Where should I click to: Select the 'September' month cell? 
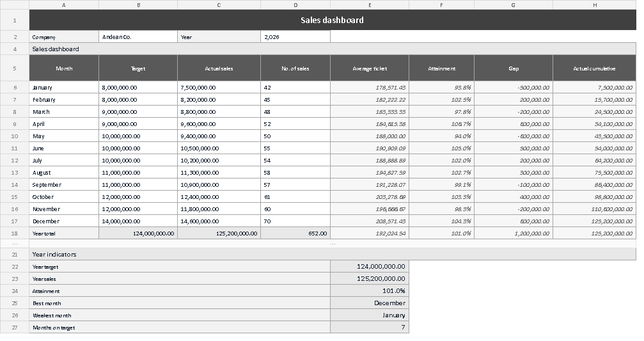point(64,184)
